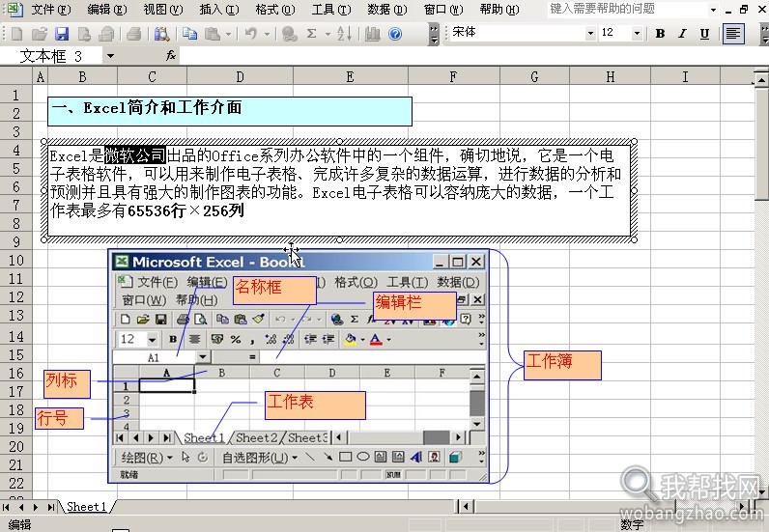
Task: Open the 宋体 font name dropdown
Action: (590, 34)
